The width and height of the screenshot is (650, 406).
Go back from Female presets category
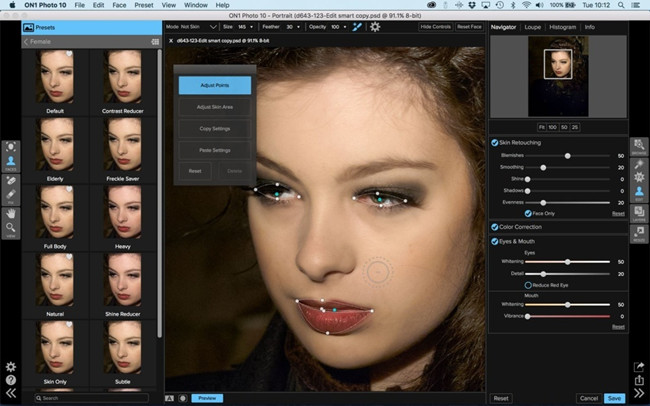(27, 42)
